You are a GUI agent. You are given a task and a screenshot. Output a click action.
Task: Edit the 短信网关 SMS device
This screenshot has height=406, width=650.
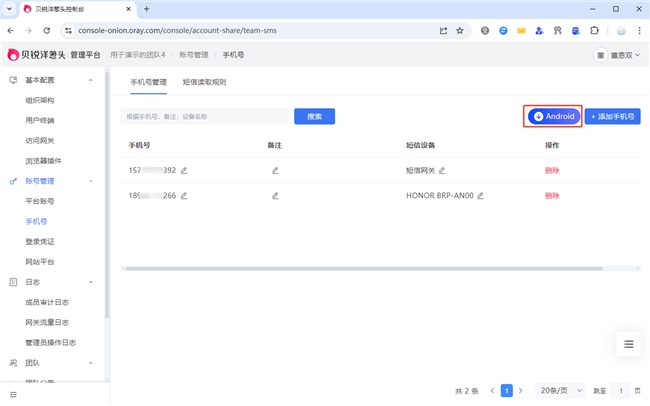pos(442,170)
